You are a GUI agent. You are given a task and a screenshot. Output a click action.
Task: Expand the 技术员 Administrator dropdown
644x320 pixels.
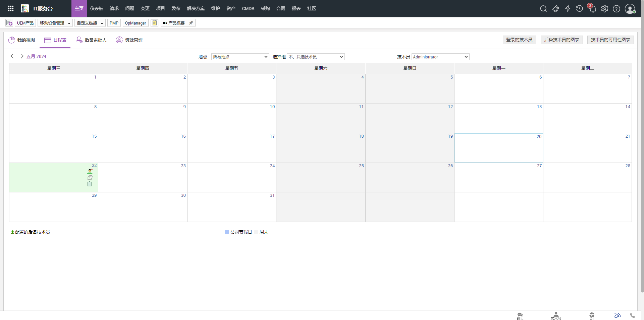click(x=440, y=57)
